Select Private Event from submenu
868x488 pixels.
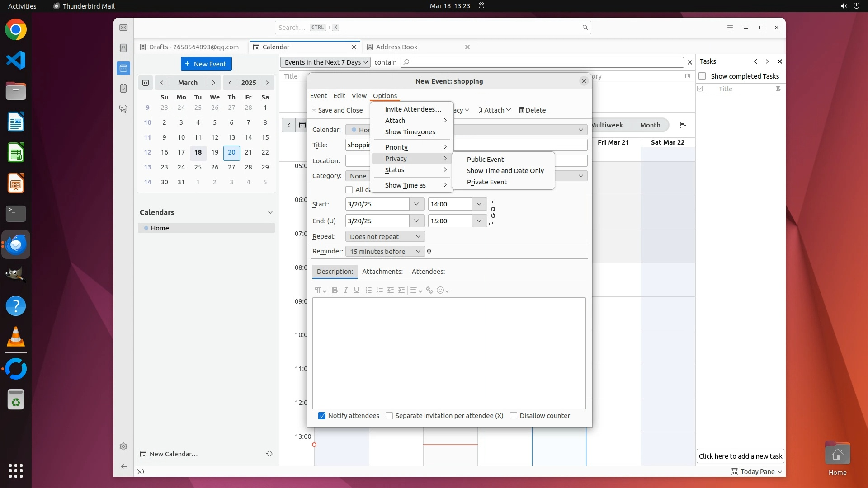tap(486, 182)
